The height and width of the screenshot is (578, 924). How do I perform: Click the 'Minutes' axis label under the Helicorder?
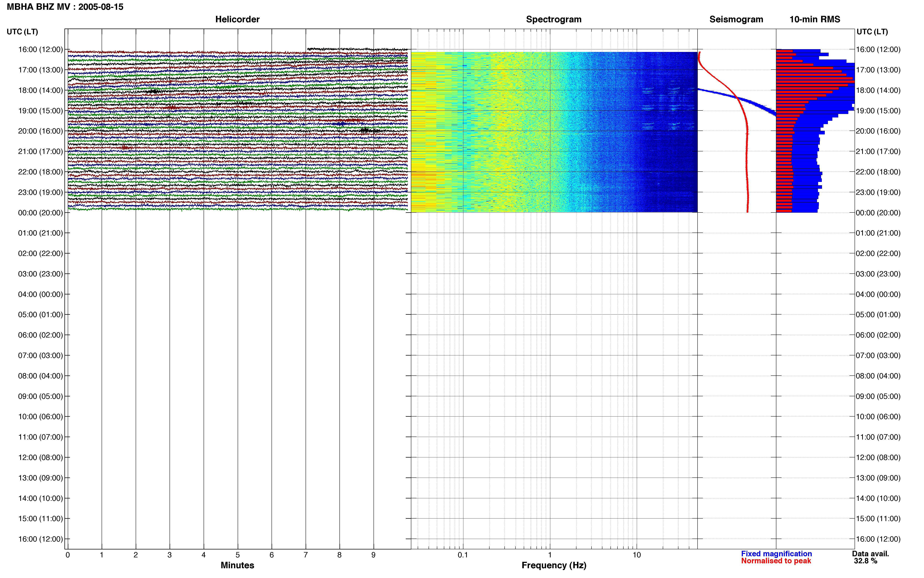237,565
